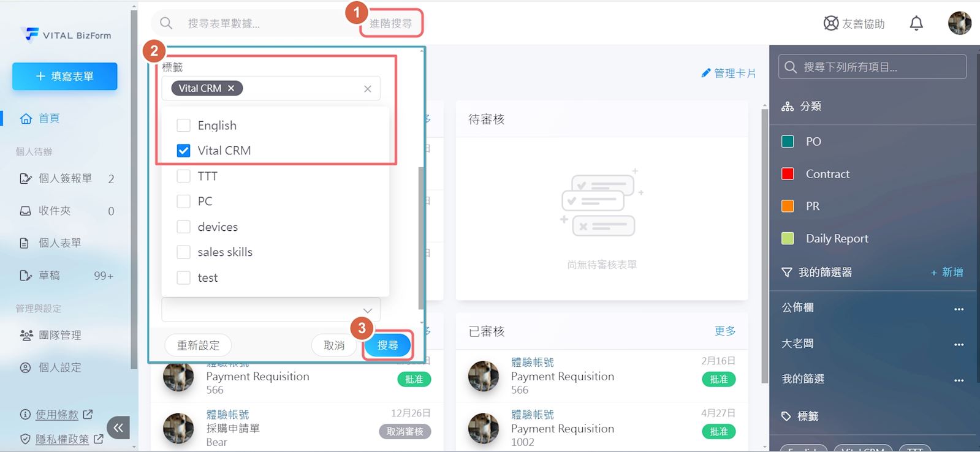Click the 搜尋 search button
The image size is (980, 452).
coord(387,345)
